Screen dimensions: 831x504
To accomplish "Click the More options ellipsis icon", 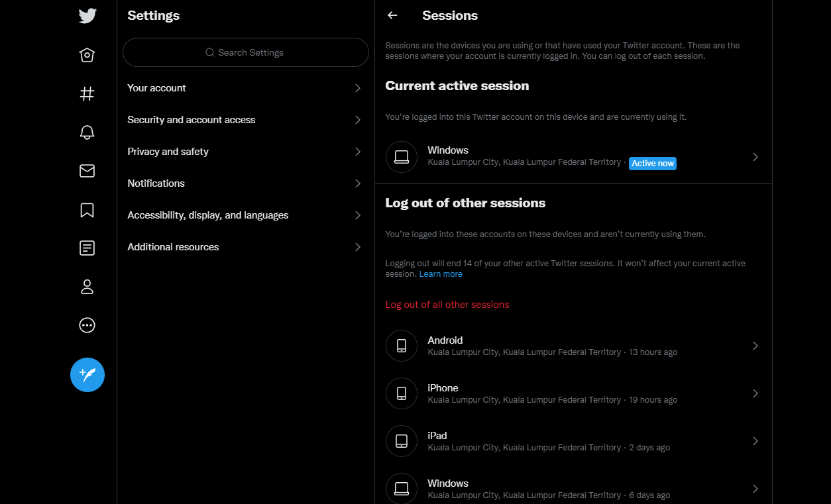I will point(87,325).
